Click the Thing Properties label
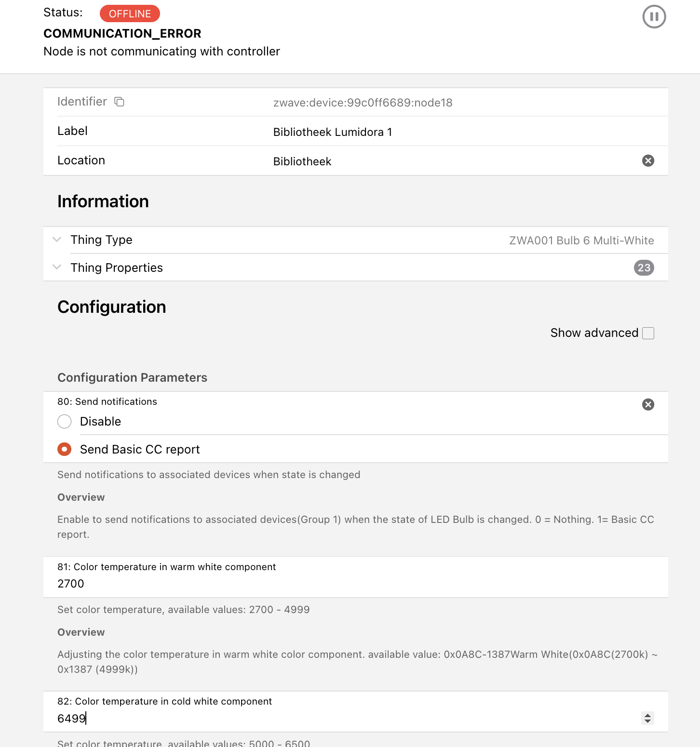Screen dimensions: 700x747 coord(117,268)
